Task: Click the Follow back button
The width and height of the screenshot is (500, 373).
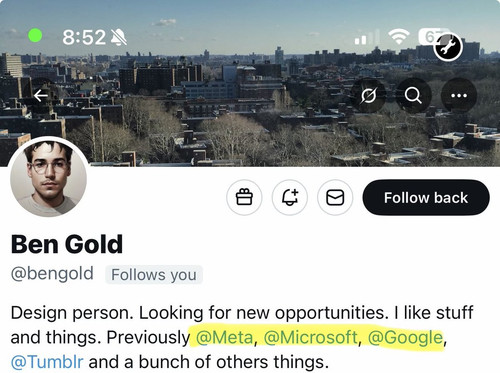Action: (426, 198)
